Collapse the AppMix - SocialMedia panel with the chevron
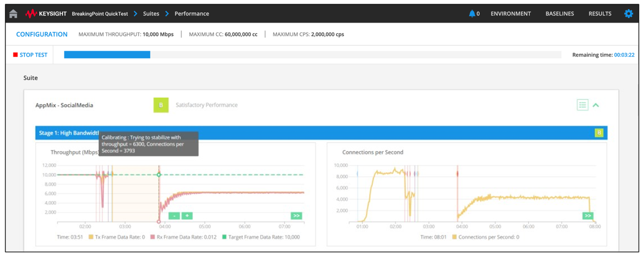644x256 pixels. [x=596, y=105]
